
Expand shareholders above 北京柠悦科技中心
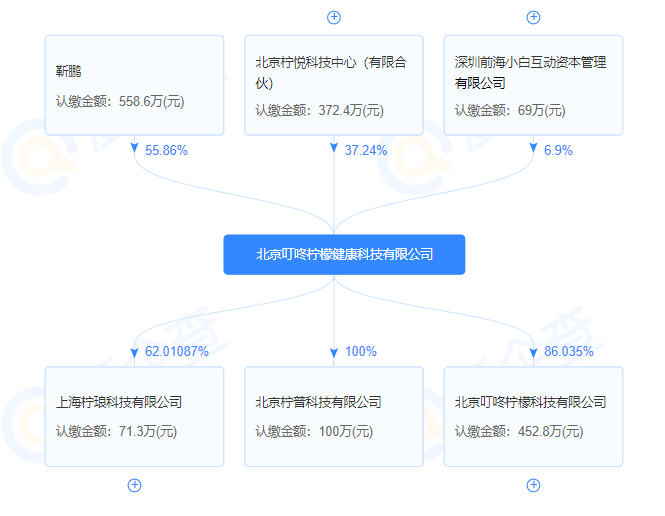[x=334, y=17]
